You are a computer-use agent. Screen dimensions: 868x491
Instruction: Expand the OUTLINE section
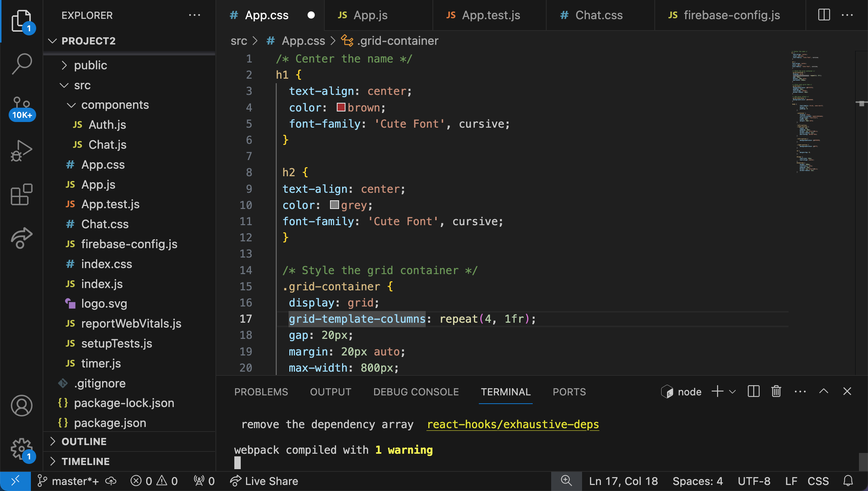tap(84, 441)
